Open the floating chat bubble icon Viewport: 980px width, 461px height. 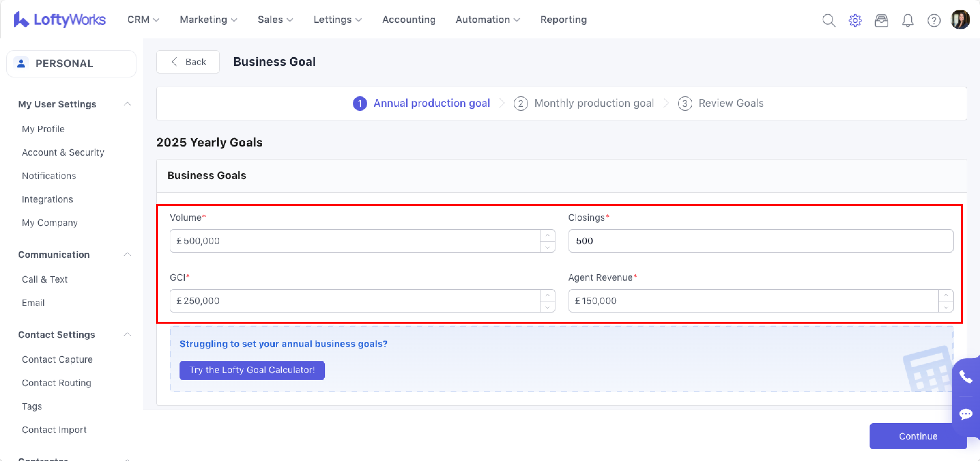pyautogui.click(x=966, y=413)
